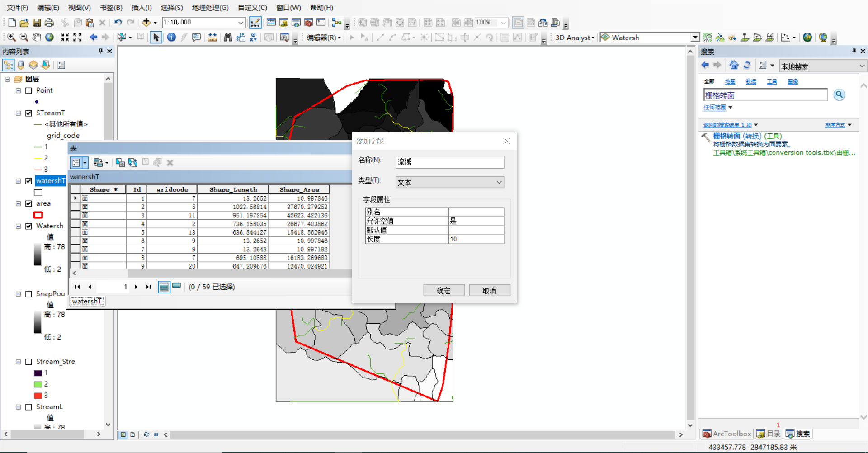Image resolution: width=868 pixels, height=453 pixels.
Task: Open the 3D Analyst layer dropdown Watersh
Action: pyautogui.click(x=695, y=38)
